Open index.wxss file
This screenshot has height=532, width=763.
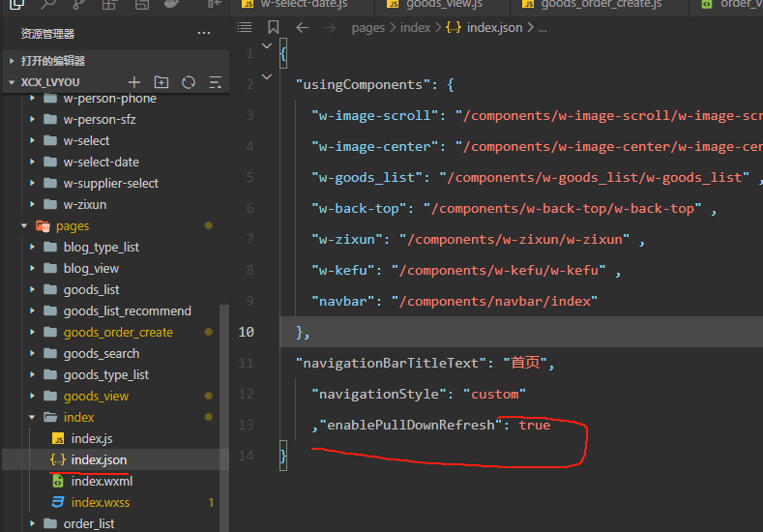101,502
